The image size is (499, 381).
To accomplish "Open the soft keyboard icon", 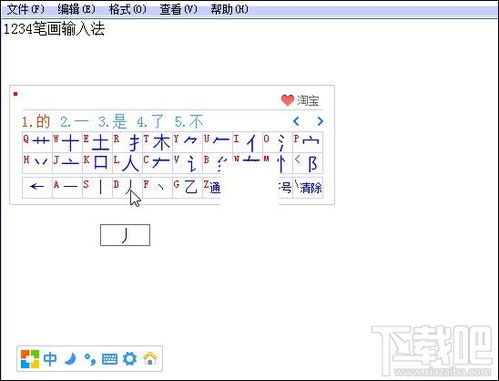I will [x=110, y=359].
